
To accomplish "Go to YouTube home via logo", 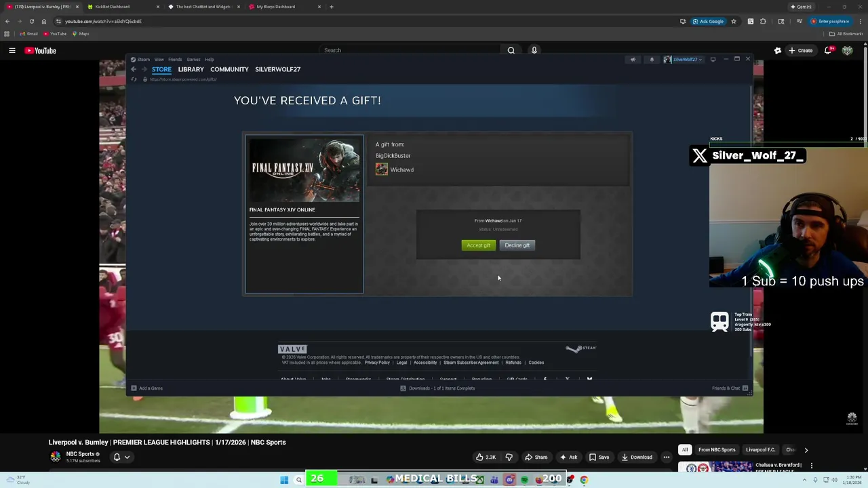I will (x=41, y=50).
